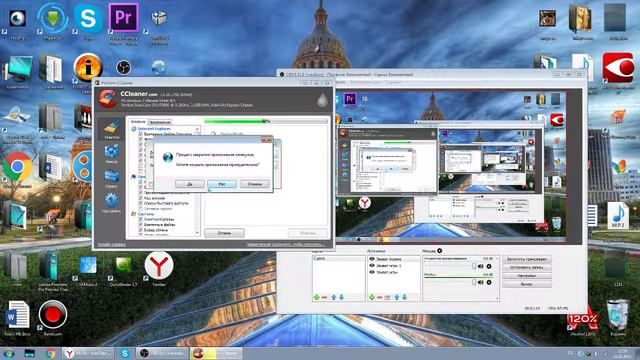Open the Tools (Сервис) section in CCleaner sidebar

(x=111, y=179)
